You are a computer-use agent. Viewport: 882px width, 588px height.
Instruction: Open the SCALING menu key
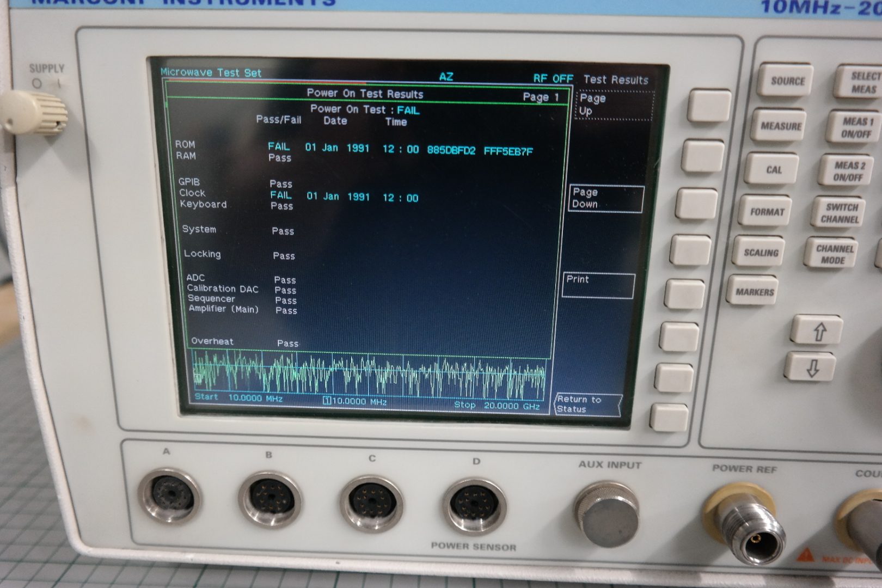point(761,253)
